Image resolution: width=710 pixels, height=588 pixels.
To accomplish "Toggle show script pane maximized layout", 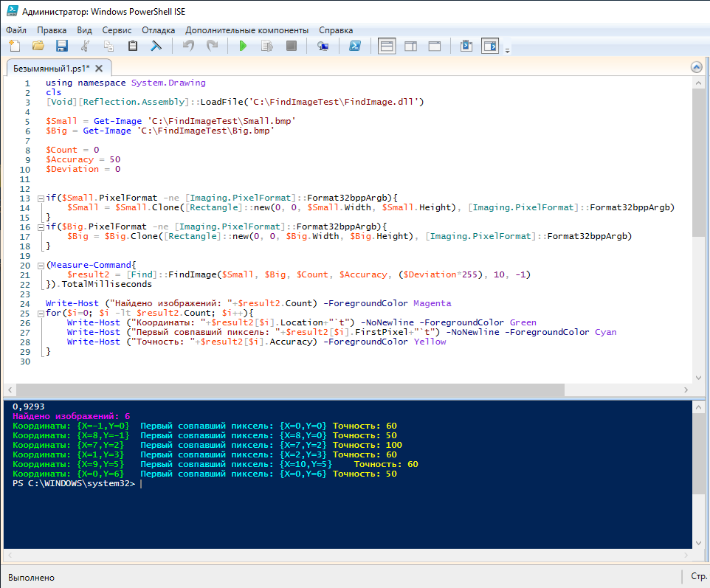I will point(435,46).
